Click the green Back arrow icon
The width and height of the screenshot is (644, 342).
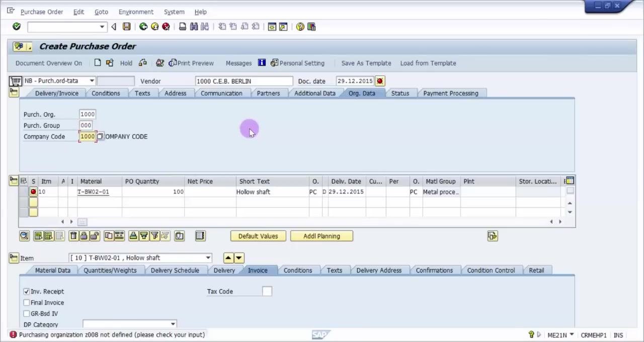(x=143, y=27)
